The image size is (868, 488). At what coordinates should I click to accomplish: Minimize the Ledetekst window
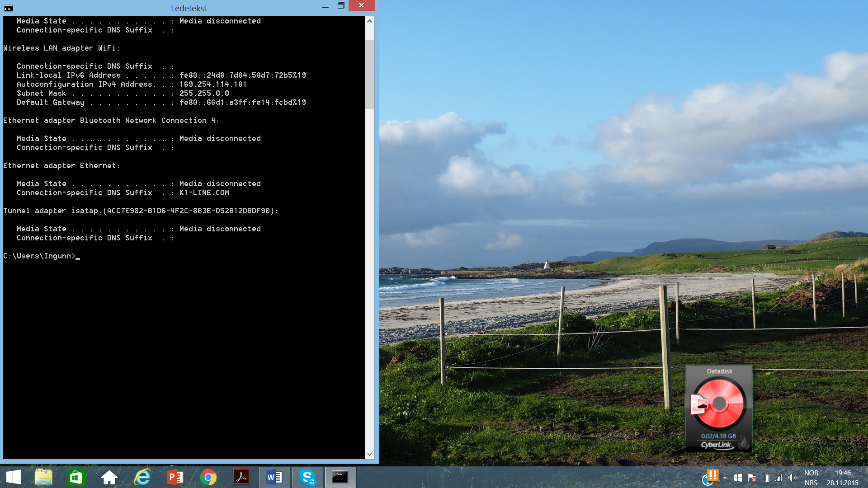coord(325,6)
